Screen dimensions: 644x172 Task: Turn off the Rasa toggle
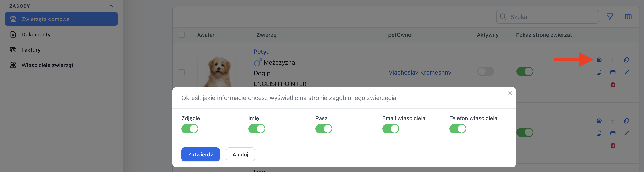point(324,129)
